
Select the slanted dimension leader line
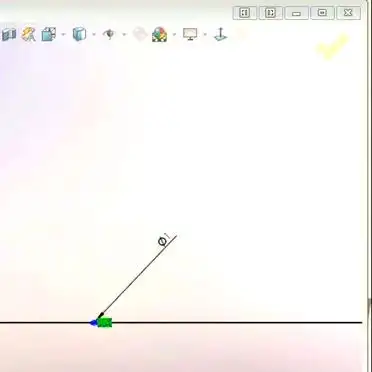(x=137, y=276)
